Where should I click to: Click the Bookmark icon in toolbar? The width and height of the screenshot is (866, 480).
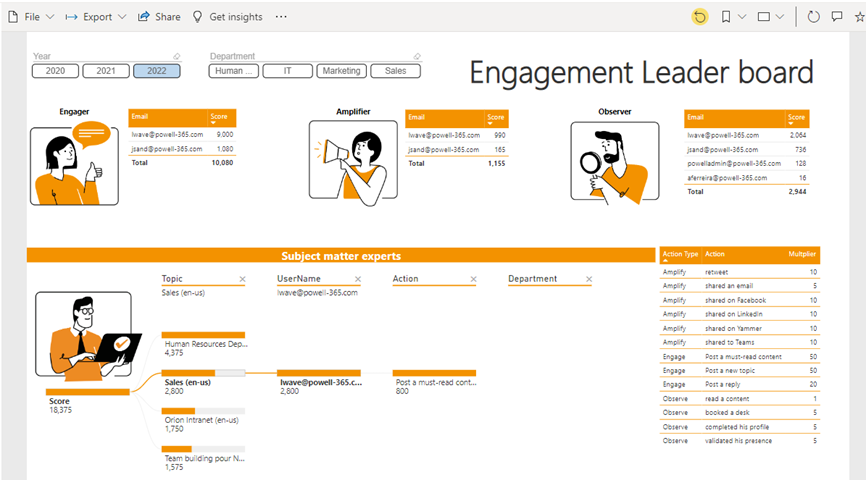pos(726,17)
